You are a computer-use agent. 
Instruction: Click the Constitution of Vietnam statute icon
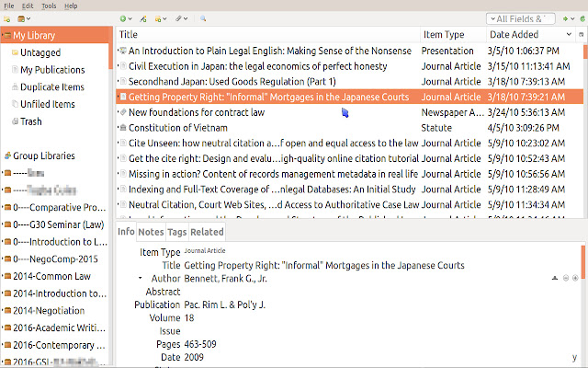[x=123, y=128]
